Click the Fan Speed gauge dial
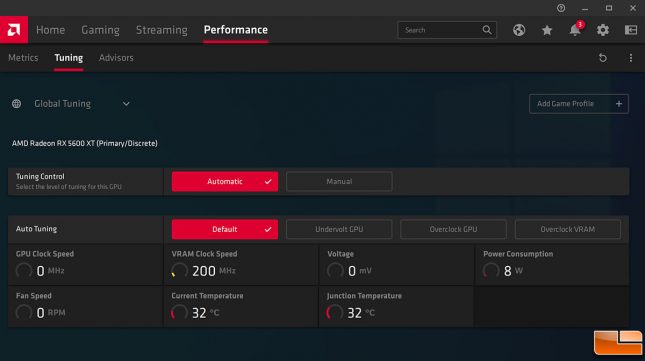The image size is (645, 361). (x=23, y=312)
